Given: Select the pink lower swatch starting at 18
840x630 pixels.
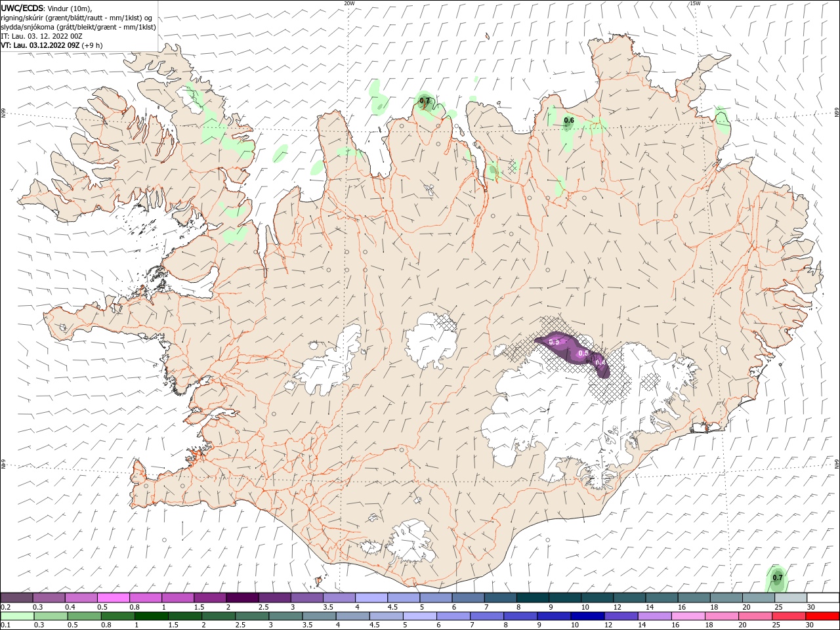Looking at the screenshot, I should coord(721,616).
